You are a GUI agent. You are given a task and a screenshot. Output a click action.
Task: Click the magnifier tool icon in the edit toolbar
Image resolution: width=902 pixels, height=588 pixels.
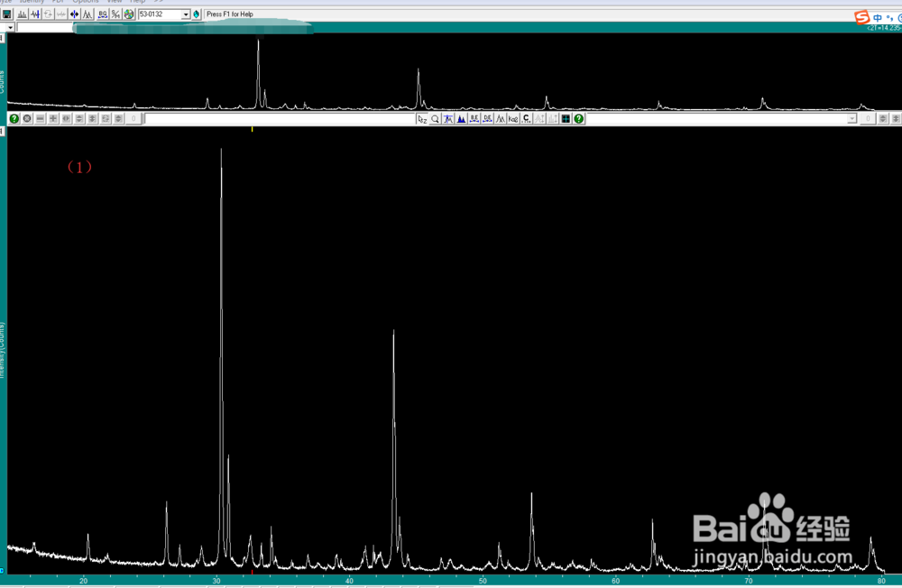tap(435, 119)
